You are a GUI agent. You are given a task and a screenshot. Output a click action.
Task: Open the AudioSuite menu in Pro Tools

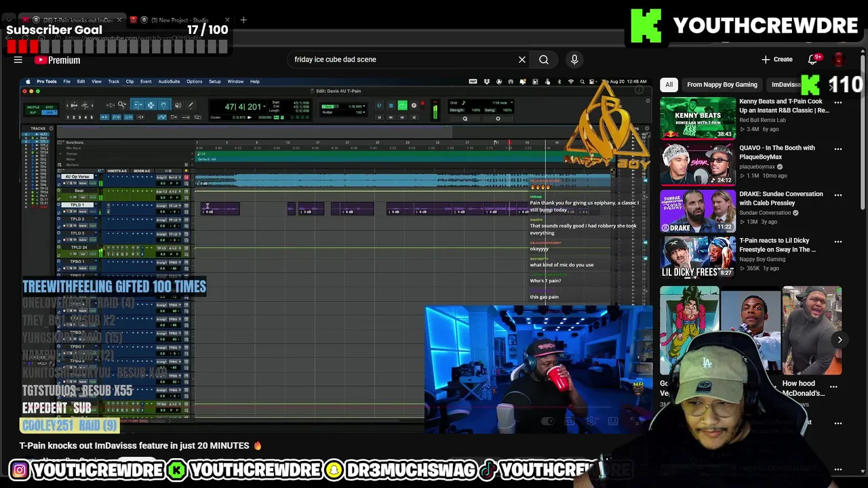[x=169, y=81]
